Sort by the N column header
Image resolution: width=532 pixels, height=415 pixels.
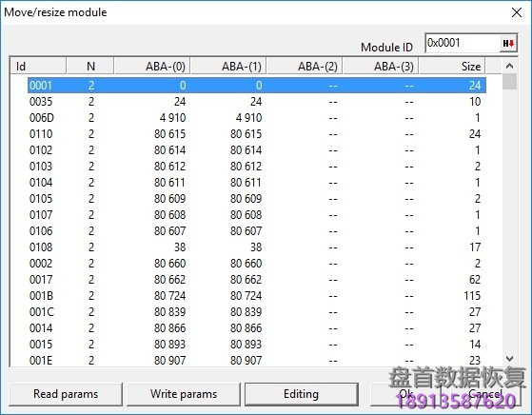point(90,67)
